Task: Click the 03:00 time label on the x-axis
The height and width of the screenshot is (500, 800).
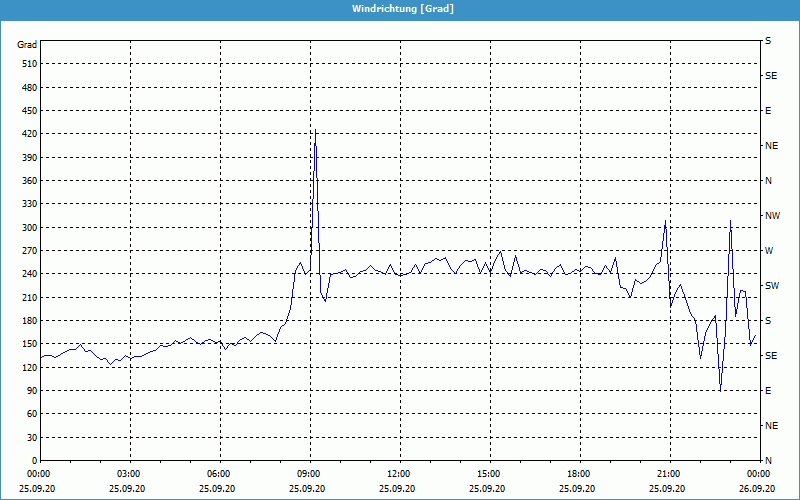Action: coord(129,474)
